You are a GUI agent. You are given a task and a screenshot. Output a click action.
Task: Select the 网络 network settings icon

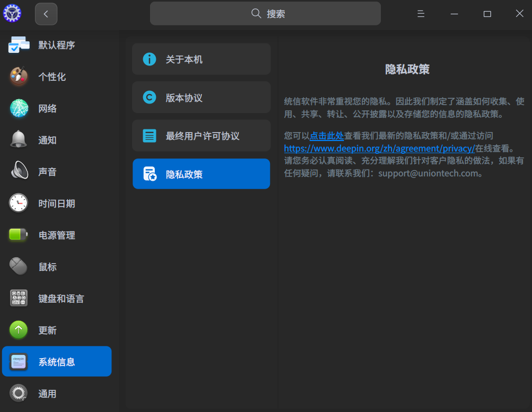(19, 108)
